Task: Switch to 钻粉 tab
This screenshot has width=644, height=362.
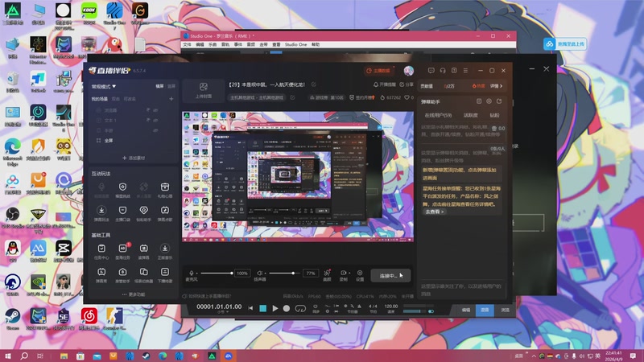Action: click(x=494, y=115)
